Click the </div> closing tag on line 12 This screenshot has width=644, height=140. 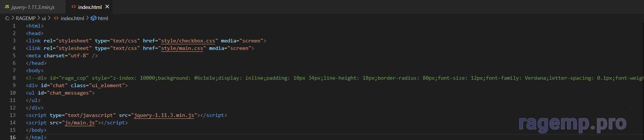click(x=35, y=108)
